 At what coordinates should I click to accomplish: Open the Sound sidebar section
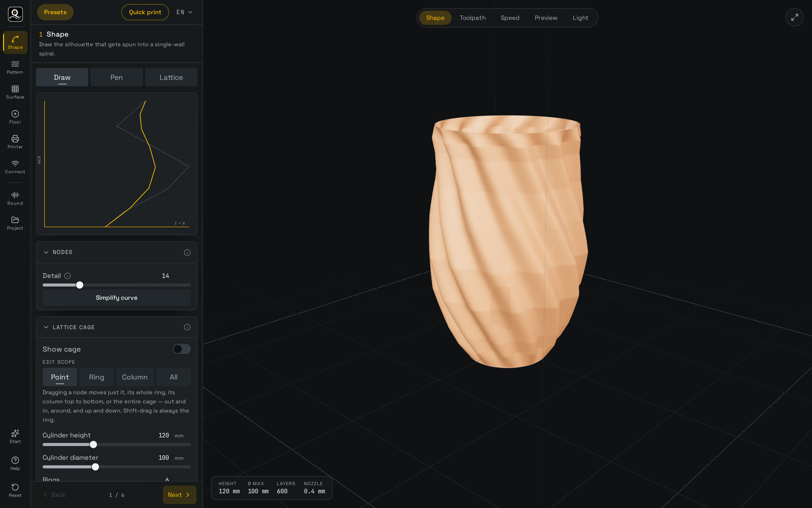coord(15,199)
